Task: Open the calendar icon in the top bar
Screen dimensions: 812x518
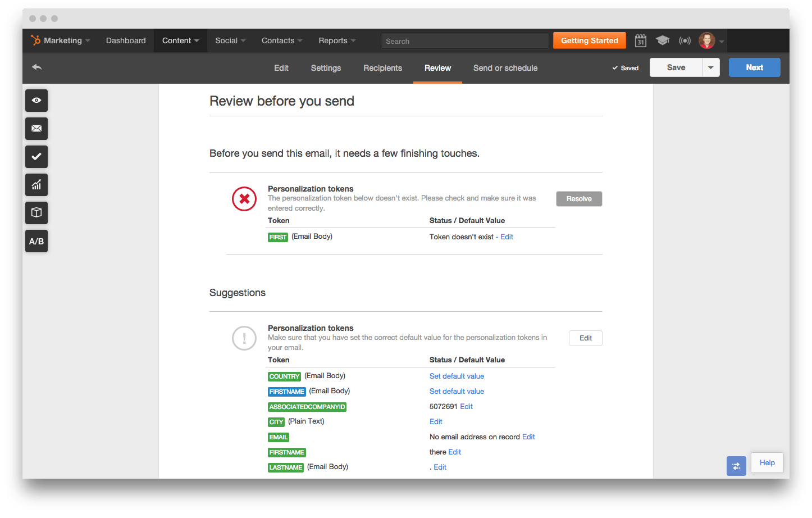Action: (x=640, y=40)
